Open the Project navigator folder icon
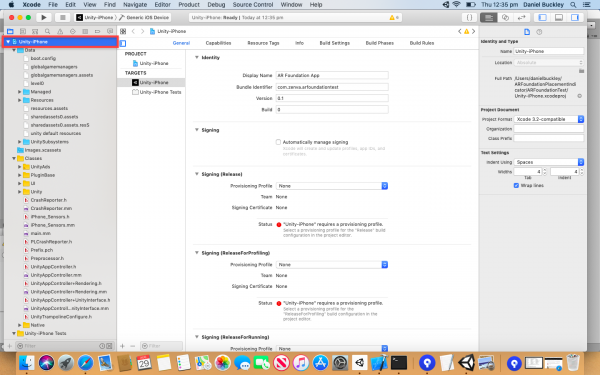This screenshot has width=600, height=375. click(10, 31)
